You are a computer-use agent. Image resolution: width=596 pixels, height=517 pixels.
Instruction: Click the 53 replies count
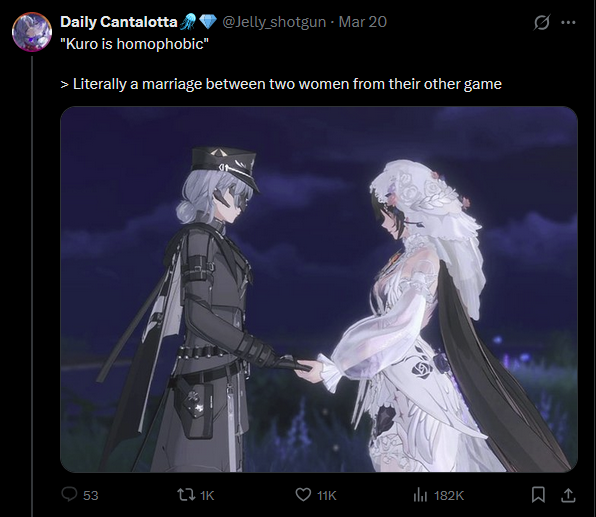[x=90, y=496]
